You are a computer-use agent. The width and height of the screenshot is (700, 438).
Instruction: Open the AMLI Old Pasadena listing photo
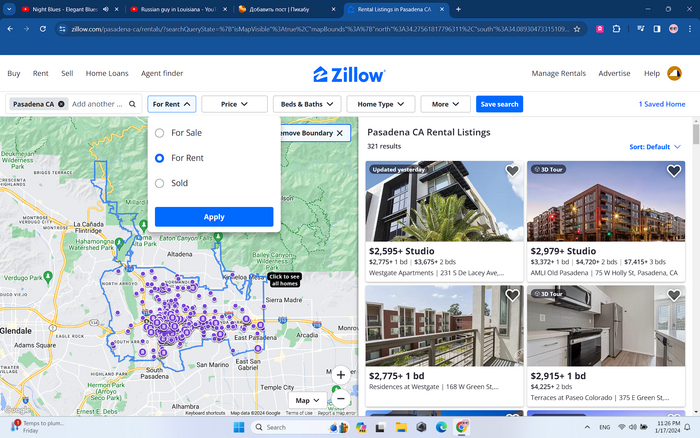(606, 201)
